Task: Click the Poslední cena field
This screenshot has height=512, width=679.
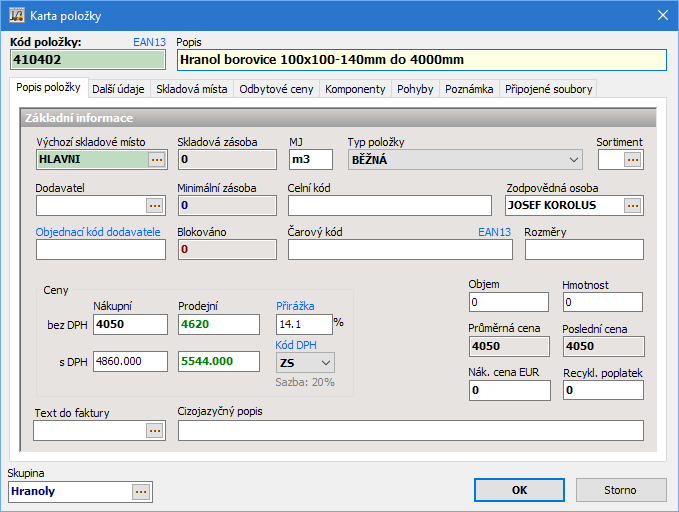Action: point(604,347)
